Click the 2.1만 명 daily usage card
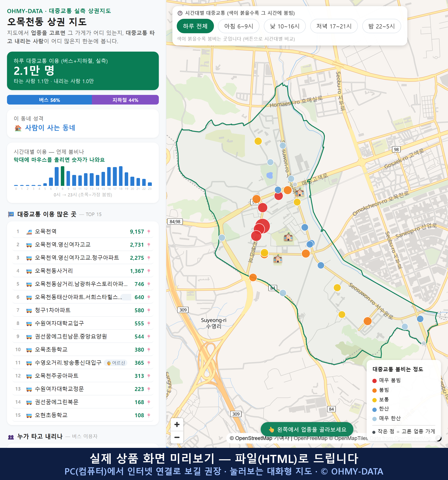Viewport: 448px width, 480px height. coord(83,71)
